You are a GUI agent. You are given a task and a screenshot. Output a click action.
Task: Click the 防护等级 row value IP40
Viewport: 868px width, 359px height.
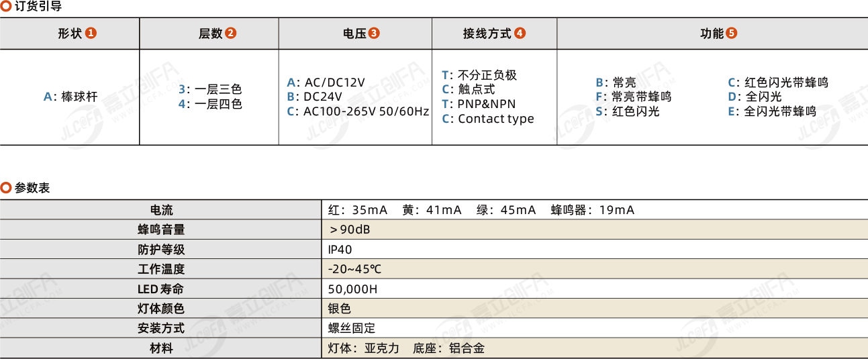coord(340,249)
